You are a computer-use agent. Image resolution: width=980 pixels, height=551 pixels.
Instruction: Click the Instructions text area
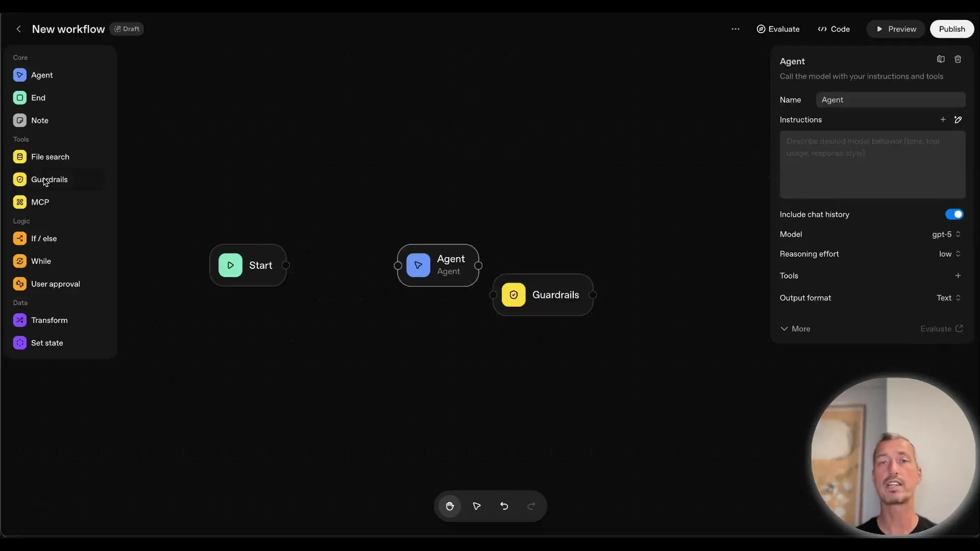click(872, 165)
